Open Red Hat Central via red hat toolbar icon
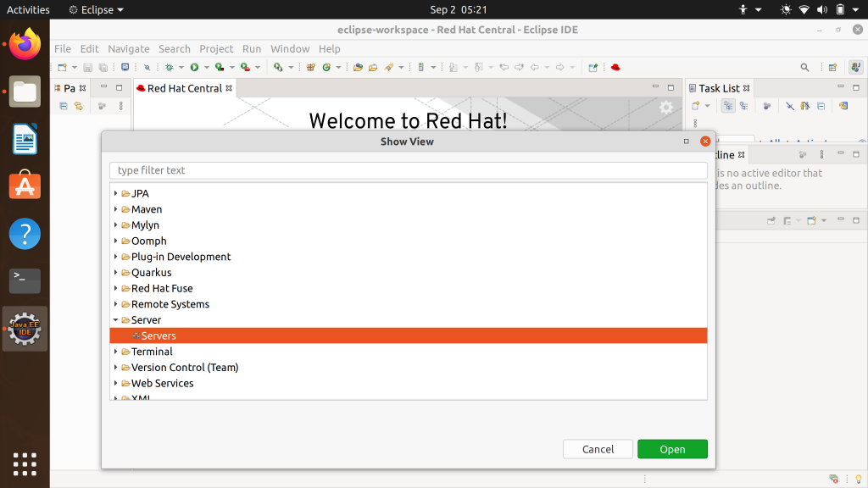The width and height of the screenshot is (868, 488). [616, 67]
